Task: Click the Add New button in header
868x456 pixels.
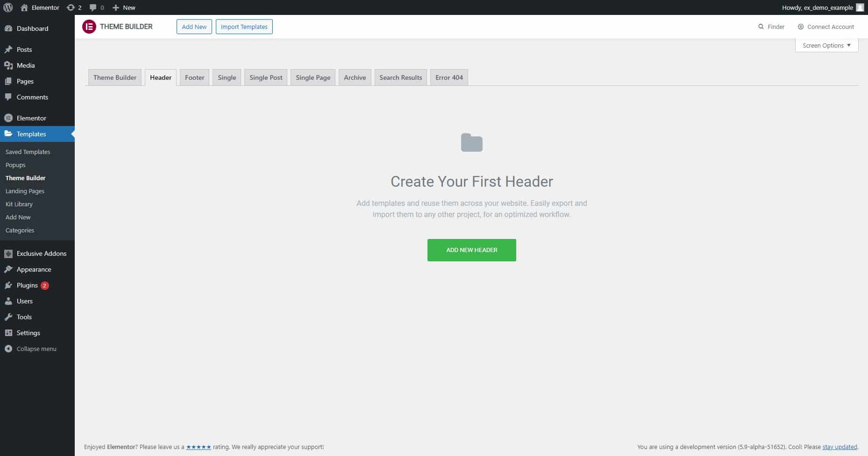Action: point(194,27)
